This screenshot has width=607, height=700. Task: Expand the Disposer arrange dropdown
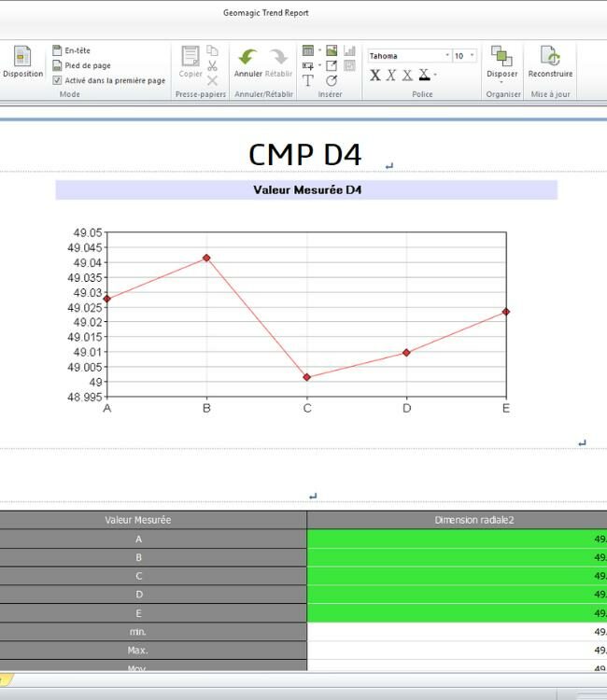pyautogui.click(x=501, y=82)
